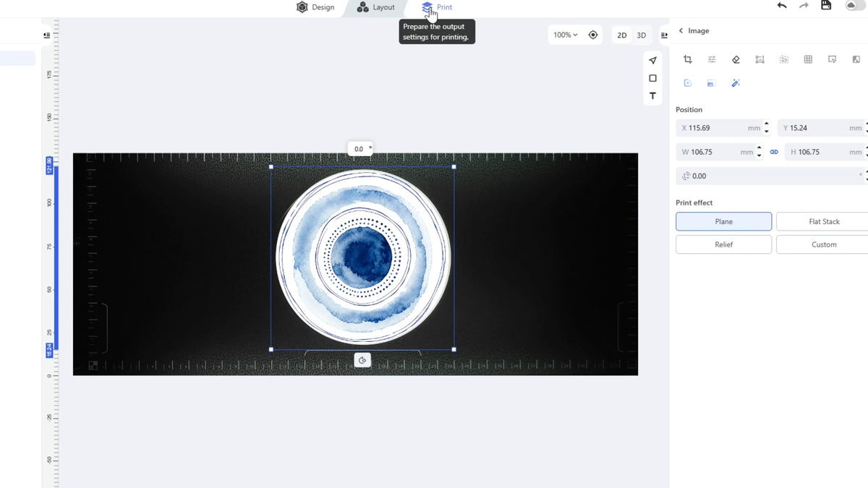This screenshot has width=868, height=488.
Task: Click the dashed-frame image selection icon
Action: coord(784,59)
